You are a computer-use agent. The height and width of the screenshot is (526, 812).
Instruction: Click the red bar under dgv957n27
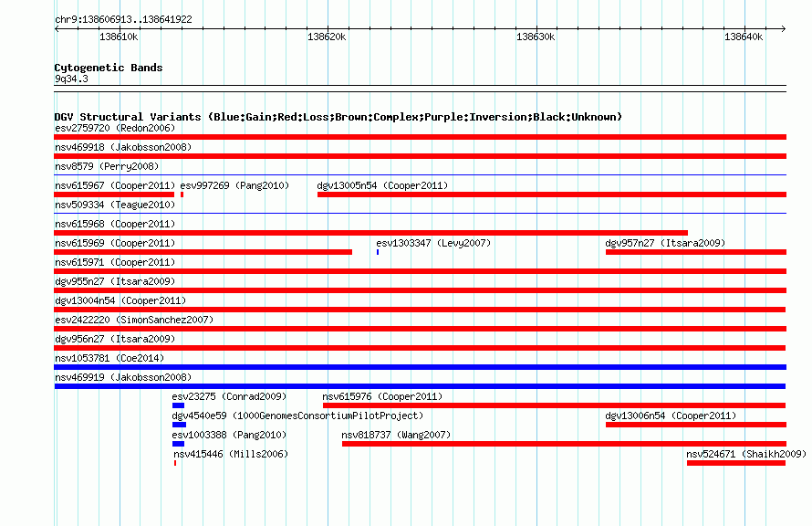coord(696,252)
